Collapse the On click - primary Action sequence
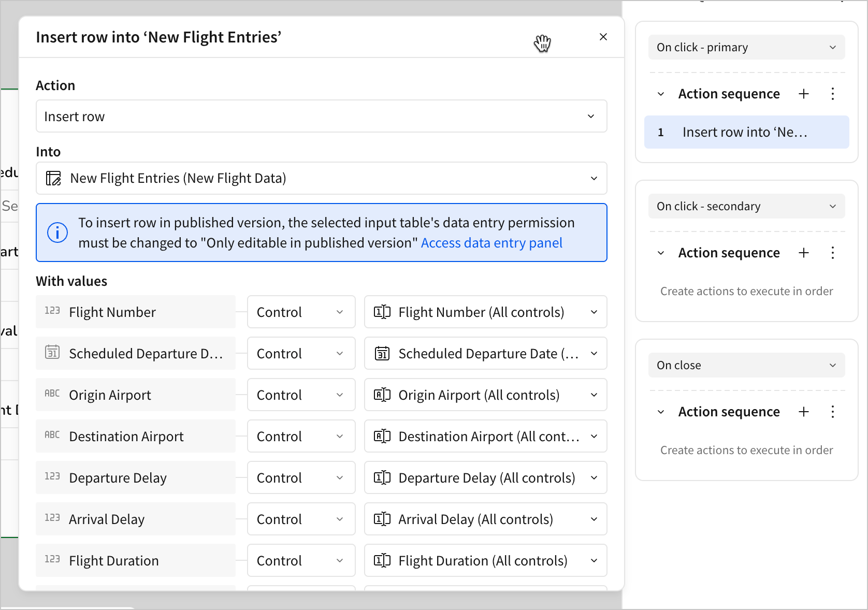The height and width of the screenshot is (610, 868). (661, 94)
